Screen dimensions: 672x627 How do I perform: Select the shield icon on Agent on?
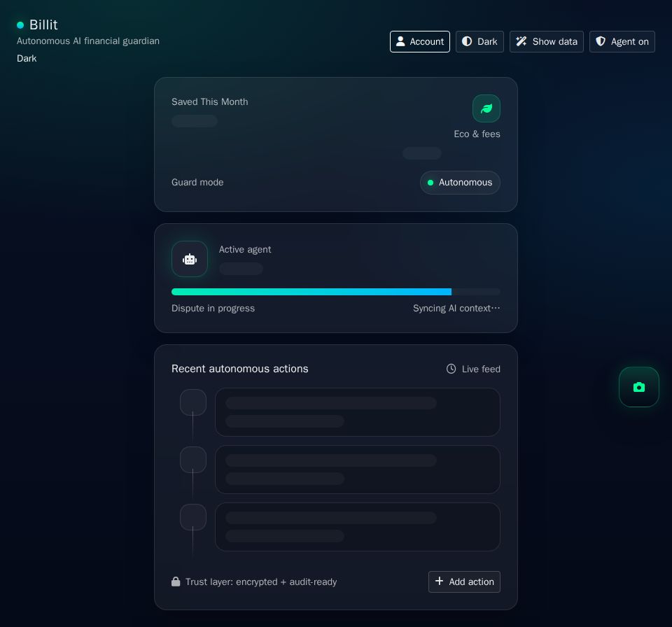pos(601,41)
